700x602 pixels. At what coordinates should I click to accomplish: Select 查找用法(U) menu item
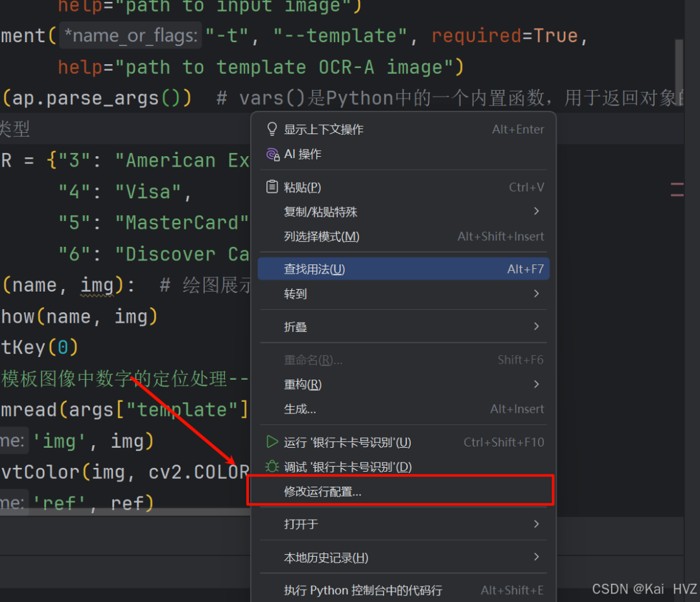click(x=404, y=269)
